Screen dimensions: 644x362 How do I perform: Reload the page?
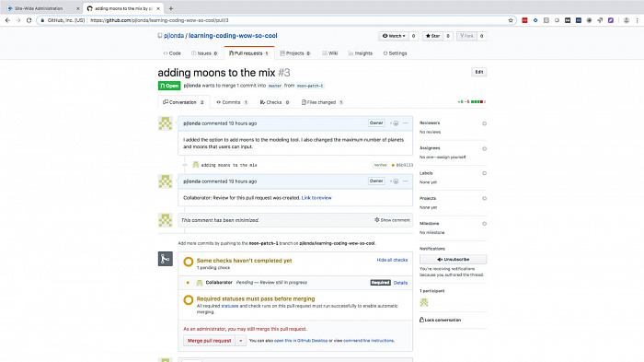29,20
